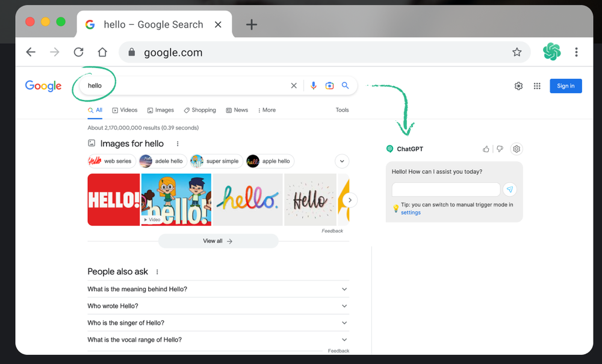The image size is (602, 364).
Task: Open the More search filters menu
Action: (x=267, y=110)
